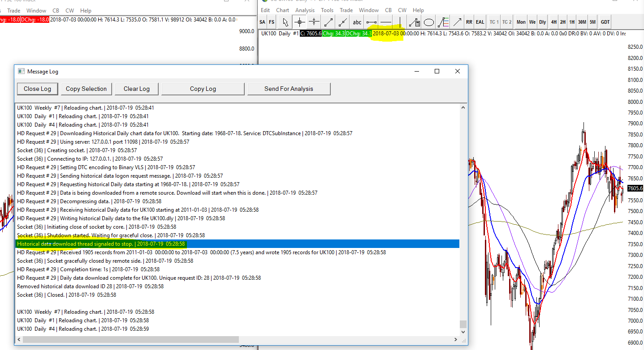Click the Copy Selection button

(x=86, y=89)
